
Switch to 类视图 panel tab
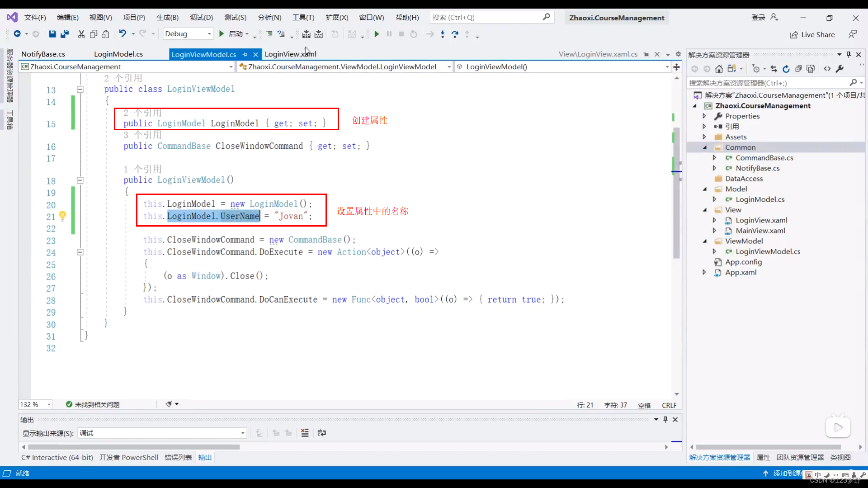(840, 457)
